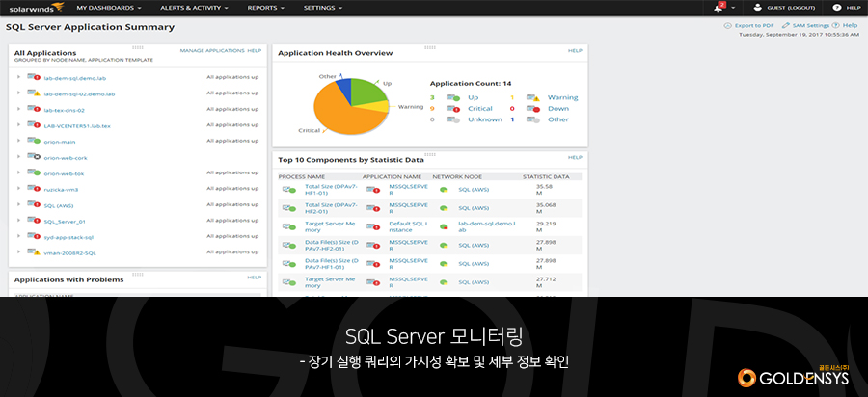
Task: Click Manage Applications link
Action: click(212, 50)
